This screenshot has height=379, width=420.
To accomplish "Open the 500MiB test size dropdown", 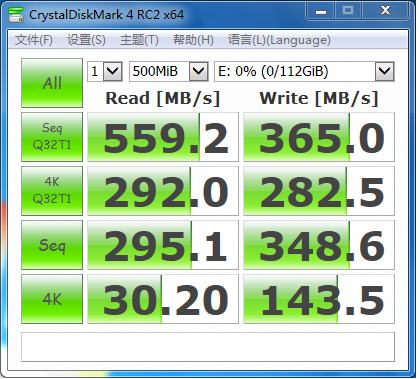I will pos(169,71).
